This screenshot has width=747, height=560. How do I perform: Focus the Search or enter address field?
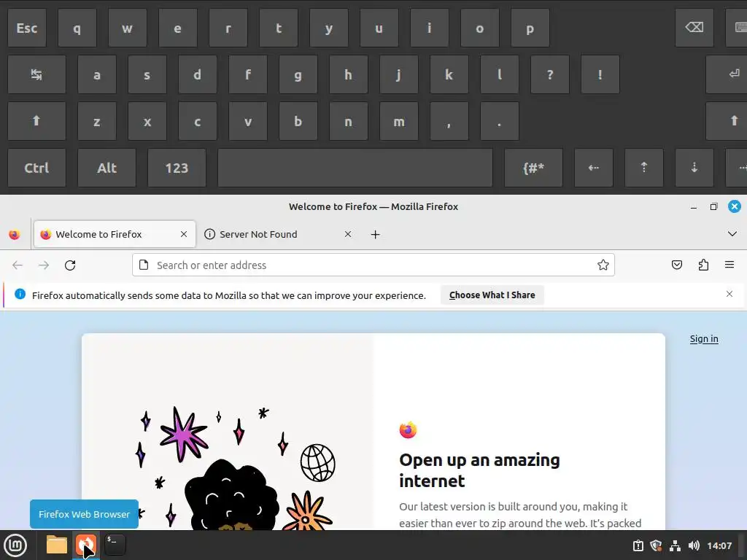[x=373, y=265]
